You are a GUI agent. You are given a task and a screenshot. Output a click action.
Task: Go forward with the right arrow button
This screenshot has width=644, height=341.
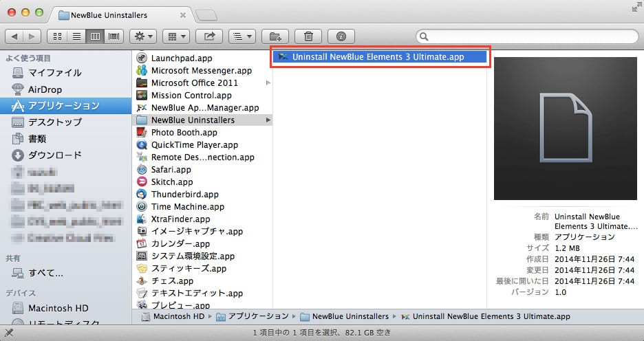(x=32, y=36)
